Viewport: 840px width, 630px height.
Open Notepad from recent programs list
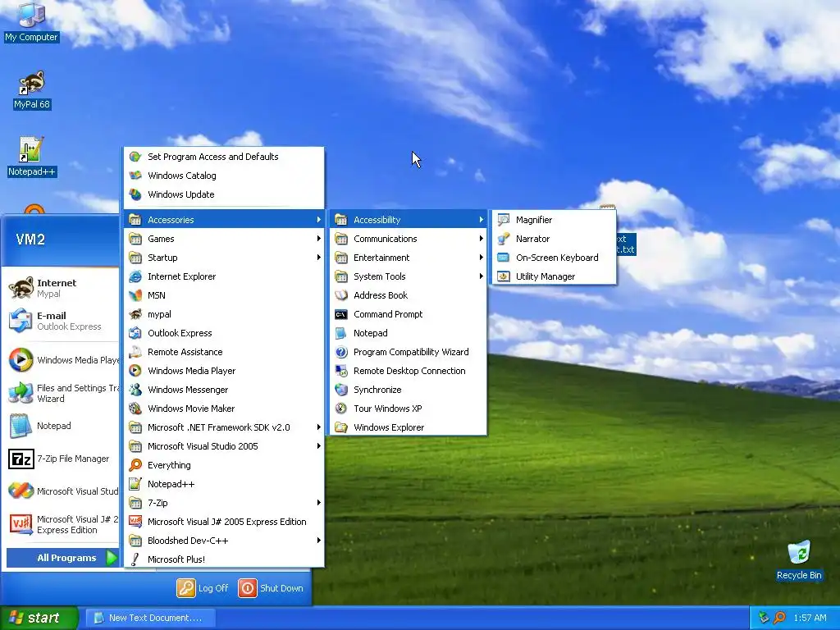coord(62,426)
